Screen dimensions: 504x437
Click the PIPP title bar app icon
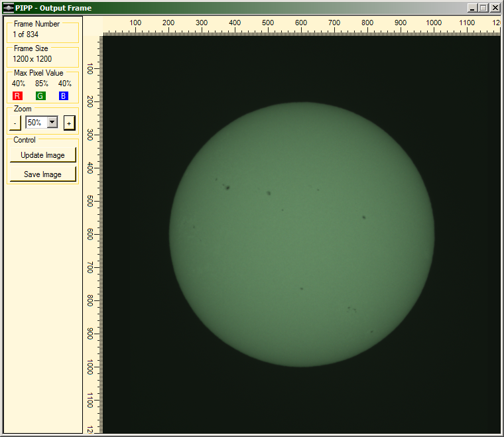coord(9,8)
